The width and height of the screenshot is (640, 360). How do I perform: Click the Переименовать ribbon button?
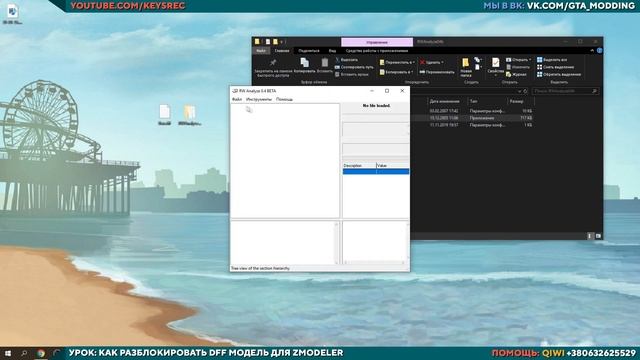[x=437, y=72]
